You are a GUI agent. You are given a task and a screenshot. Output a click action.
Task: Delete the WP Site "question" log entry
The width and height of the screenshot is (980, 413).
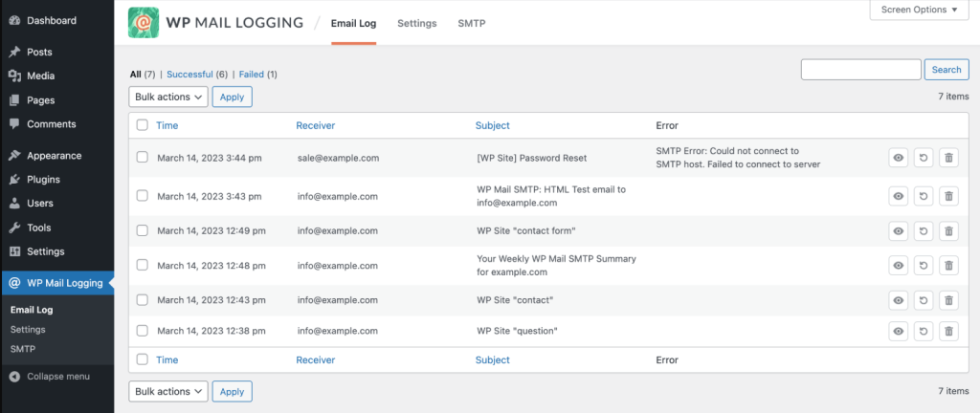point(948,331)
